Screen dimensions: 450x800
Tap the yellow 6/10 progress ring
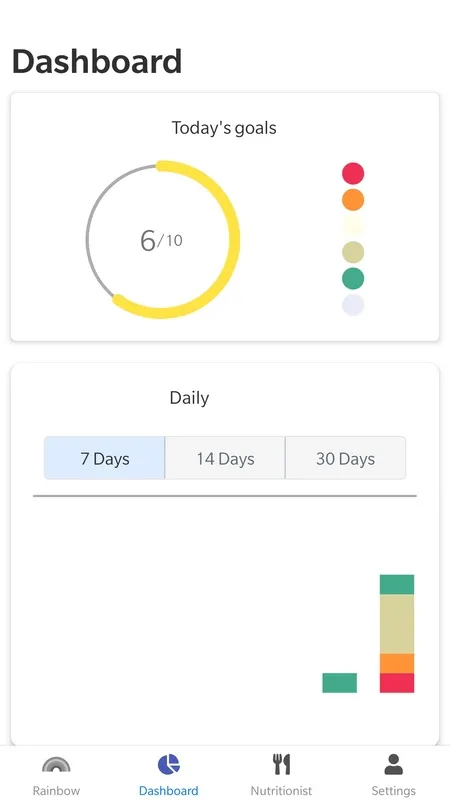tap(162, 240)
